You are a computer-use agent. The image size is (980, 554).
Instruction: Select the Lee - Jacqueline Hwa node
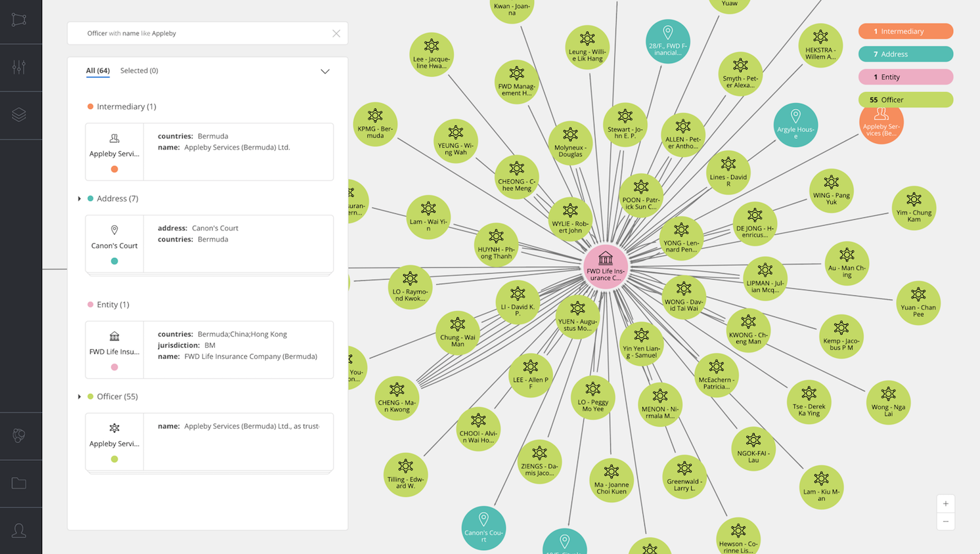click(432, 54)
